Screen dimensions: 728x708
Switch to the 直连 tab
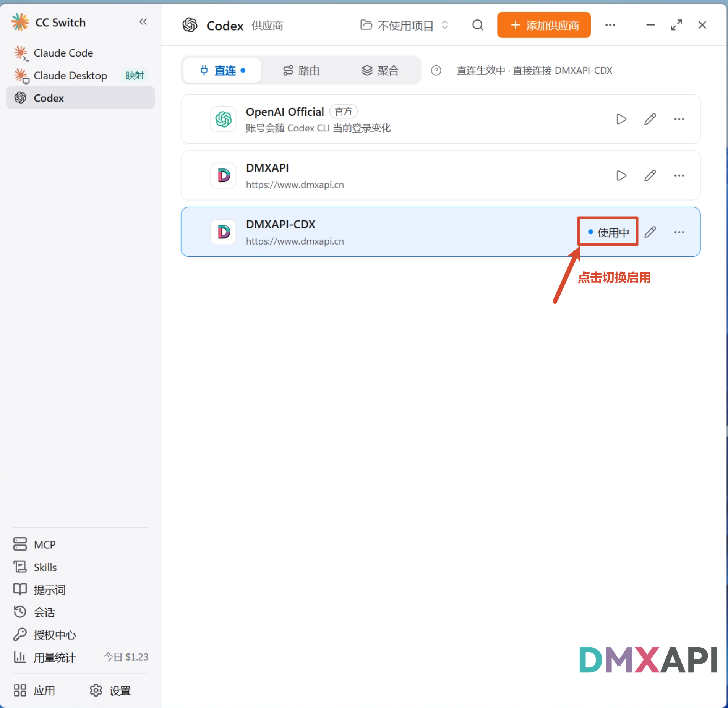(222, 70)
